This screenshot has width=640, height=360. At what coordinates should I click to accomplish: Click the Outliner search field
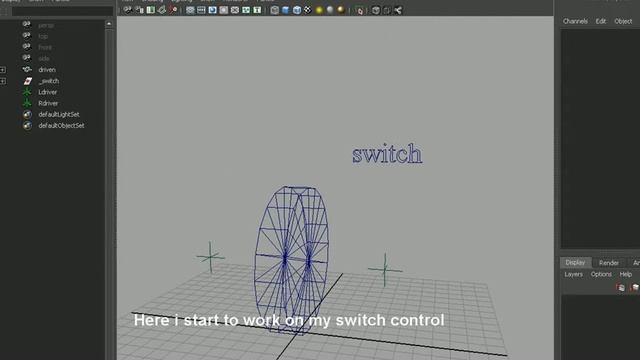(x=62, y=11)
